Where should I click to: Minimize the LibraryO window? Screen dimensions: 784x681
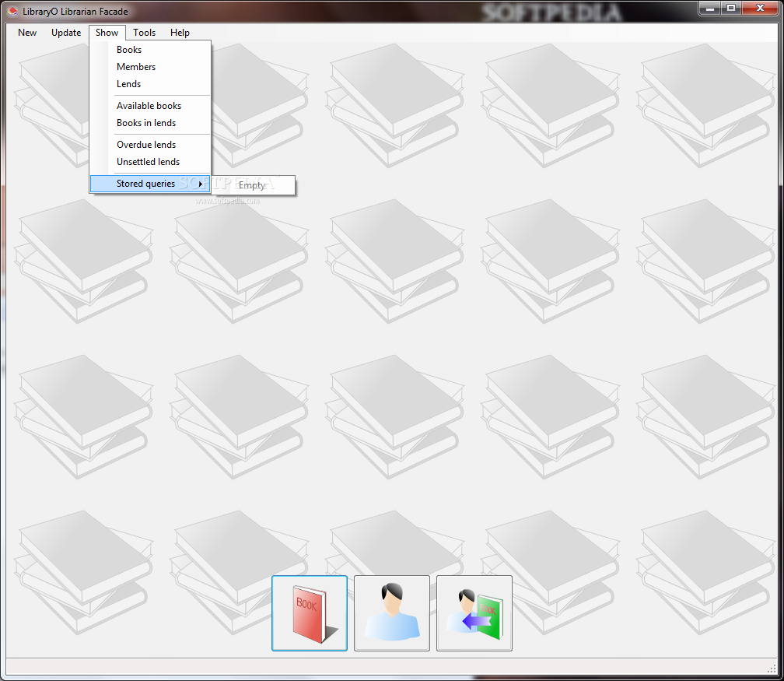tap(710, 9)
